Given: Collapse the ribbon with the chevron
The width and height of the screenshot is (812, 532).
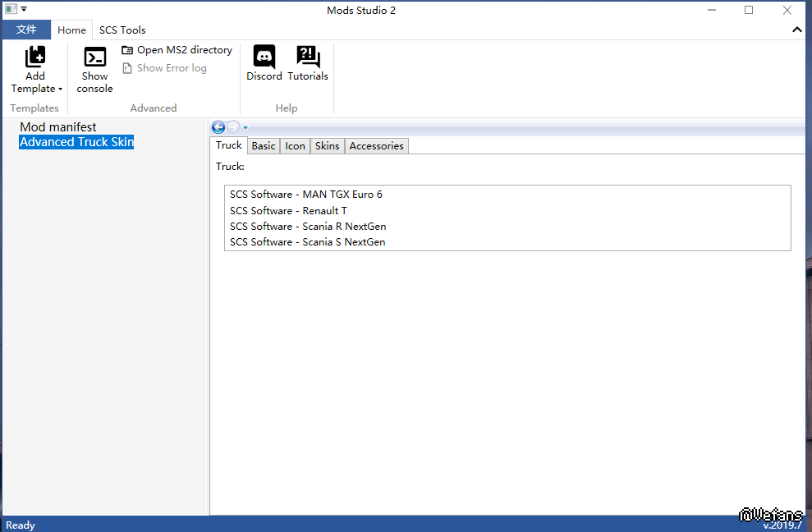Looking at the screenshot, I should click(x=796, y=30).
